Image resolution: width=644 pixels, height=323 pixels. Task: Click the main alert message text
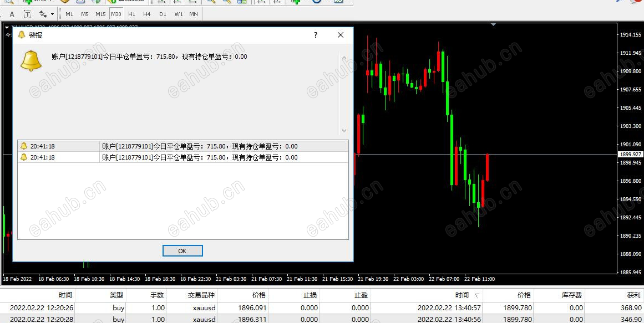pos(150,57)
